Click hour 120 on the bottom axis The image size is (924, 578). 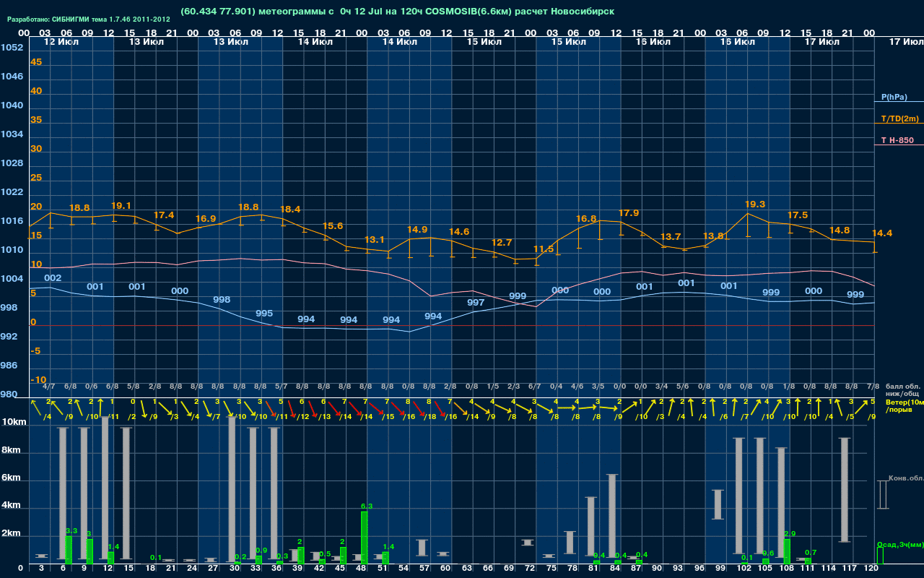pos(871,568)
